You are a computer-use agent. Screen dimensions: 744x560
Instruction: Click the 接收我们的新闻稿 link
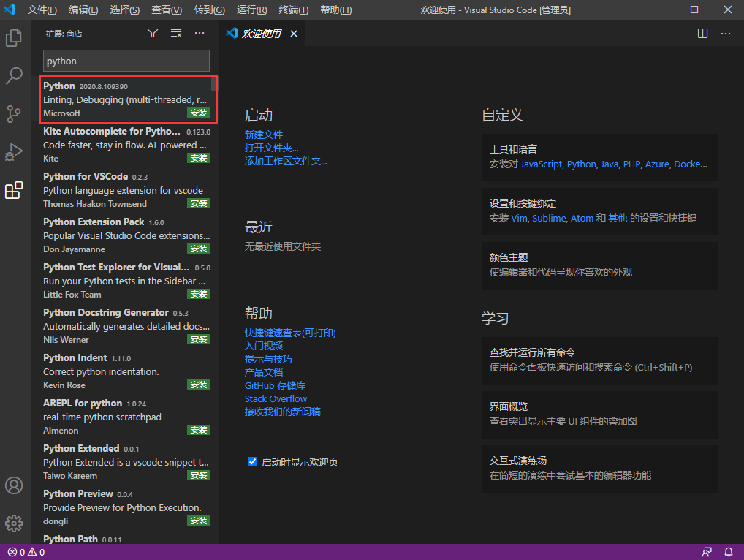(282, 412)
